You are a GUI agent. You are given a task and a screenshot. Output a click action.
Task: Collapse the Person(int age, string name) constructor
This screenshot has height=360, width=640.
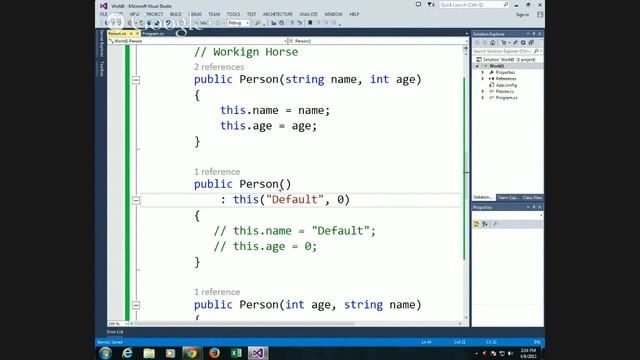point(136,305)
